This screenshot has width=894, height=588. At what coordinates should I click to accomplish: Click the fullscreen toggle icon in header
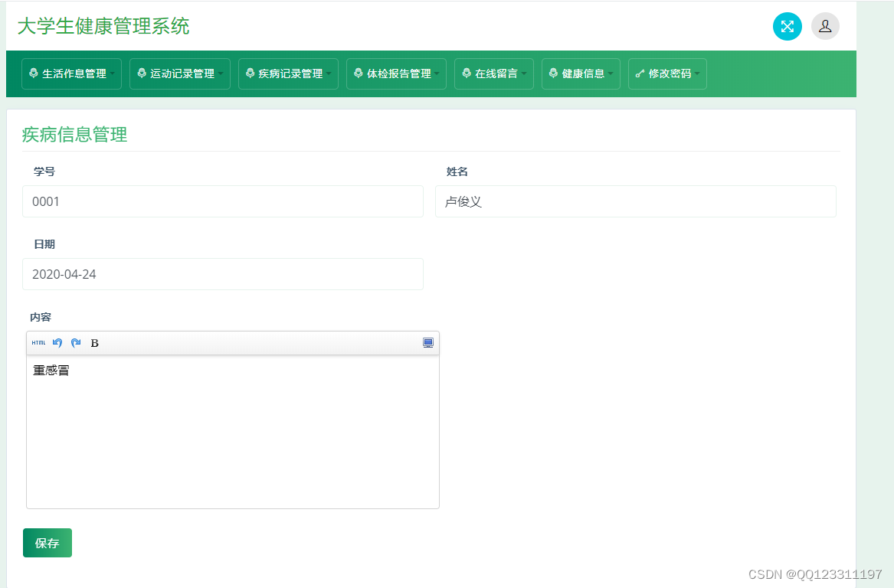click(787, 26)
